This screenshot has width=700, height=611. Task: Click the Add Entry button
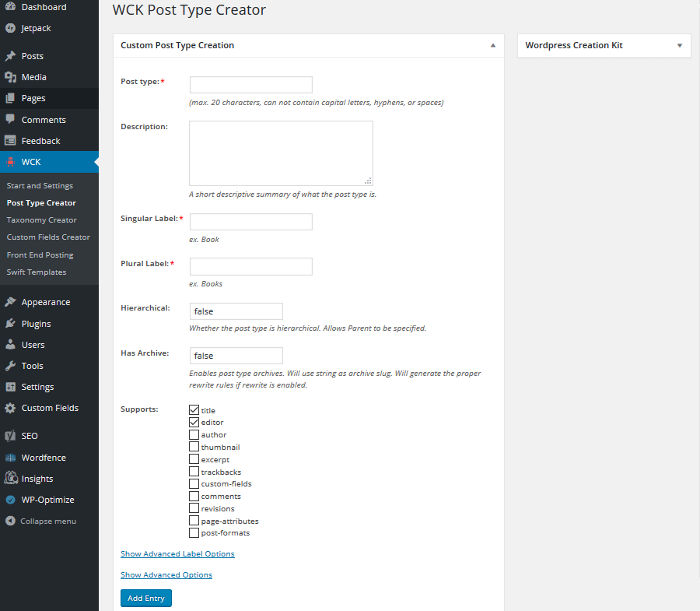click(x=146, y=598)
